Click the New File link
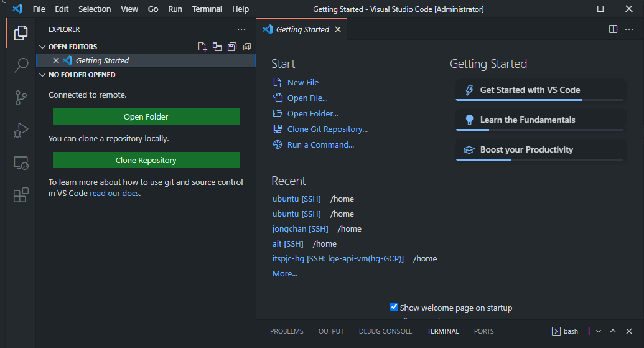 (x=302, y=82)
